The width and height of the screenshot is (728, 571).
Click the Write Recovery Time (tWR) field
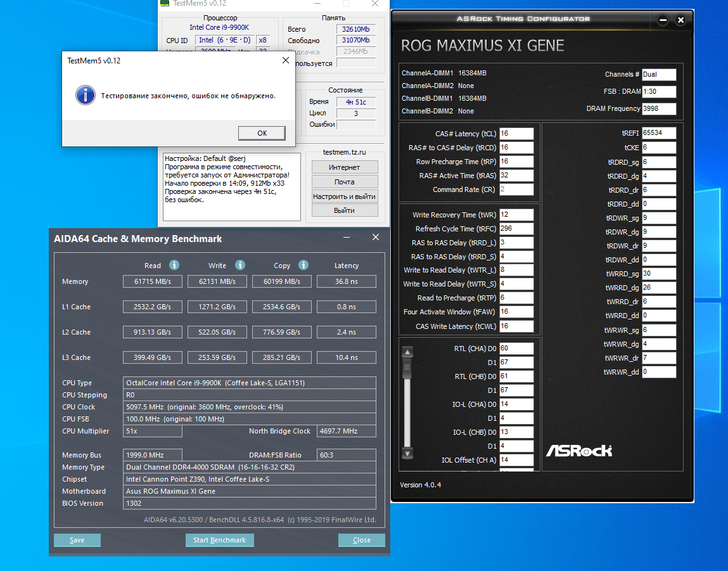(x=516, y=214)
